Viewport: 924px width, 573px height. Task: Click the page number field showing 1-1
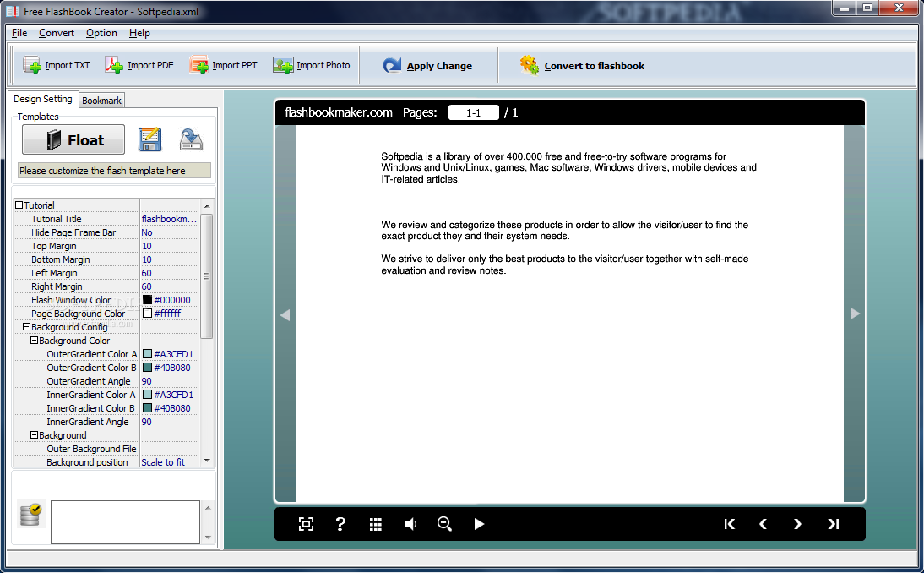(x=474, y=112)
